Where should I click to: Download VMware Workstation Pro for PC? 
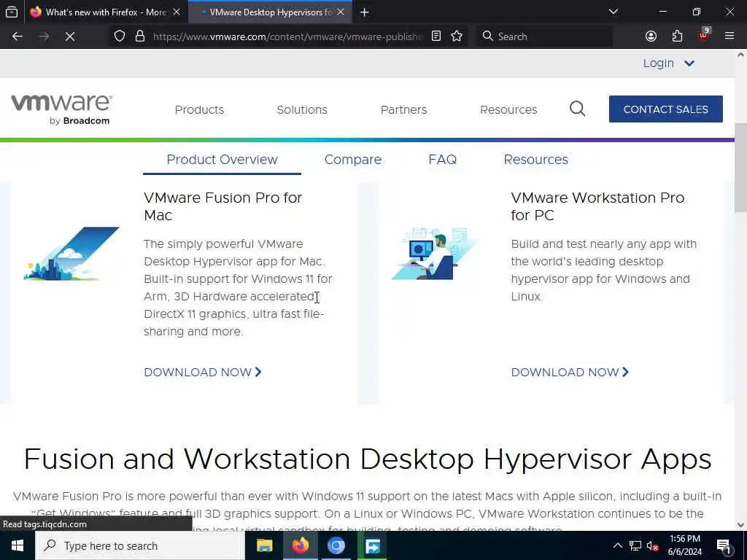click(x=570, y=372)
